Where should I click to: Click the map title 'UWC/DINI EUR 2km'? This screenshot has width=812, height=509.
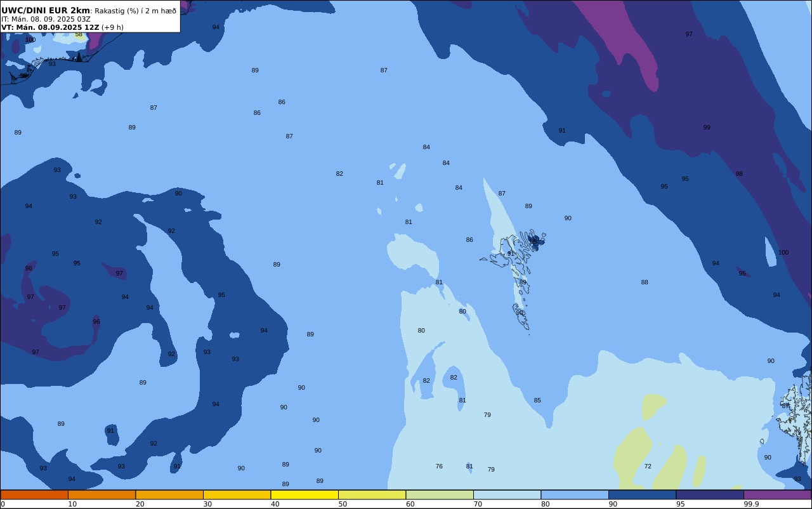pyautogui.click(x=46, y=10)
